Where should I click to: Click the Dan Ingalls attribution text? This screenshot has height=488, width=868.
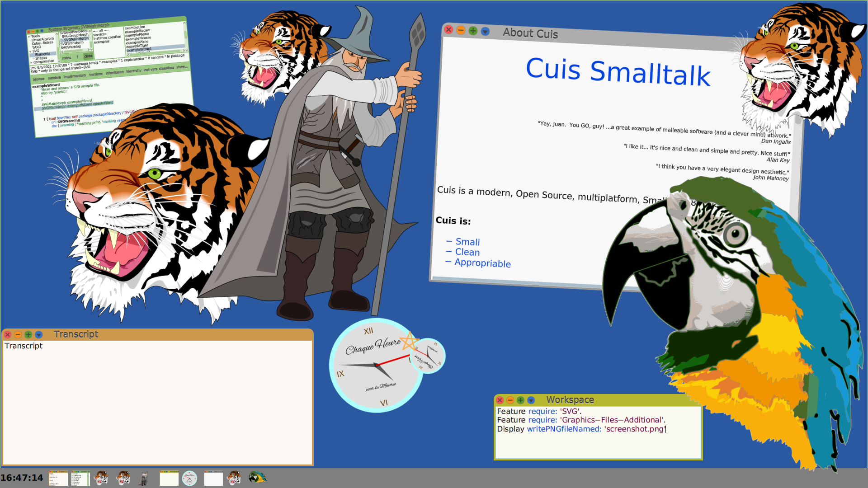click(776, 141)
